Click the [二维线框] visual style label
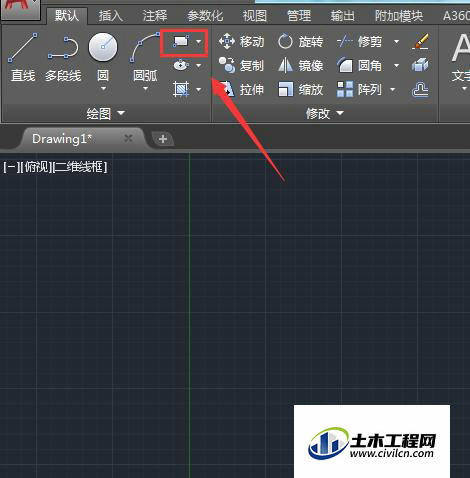The image size is (470, 478). point(80,167)
